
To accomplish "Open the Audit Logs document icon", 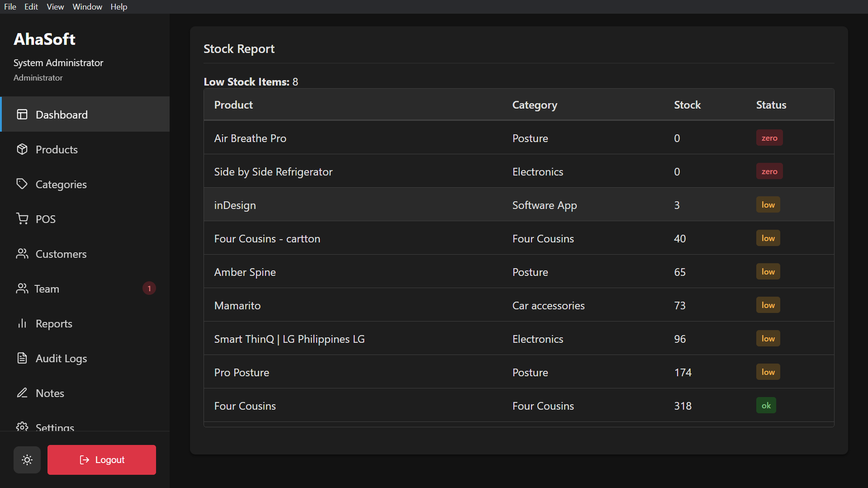I will [22, 358].
